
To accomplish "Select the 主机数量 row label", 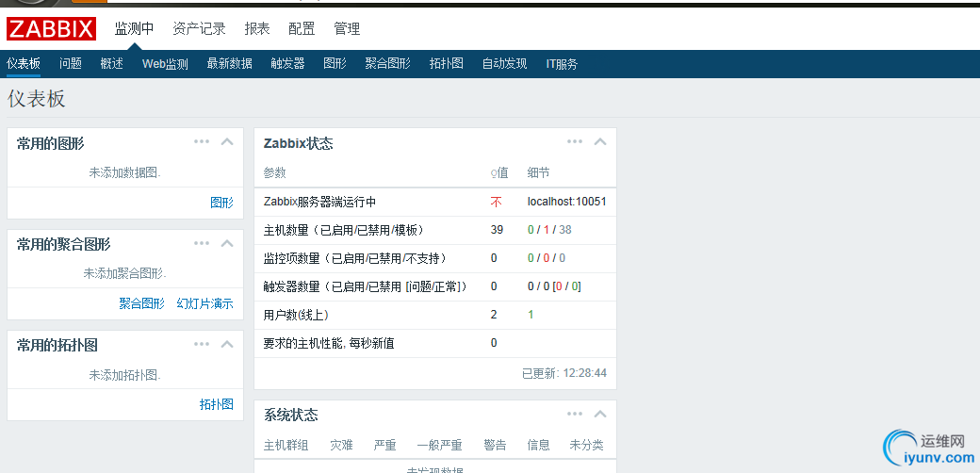I will pyautogui.click(x=344, y=230).
